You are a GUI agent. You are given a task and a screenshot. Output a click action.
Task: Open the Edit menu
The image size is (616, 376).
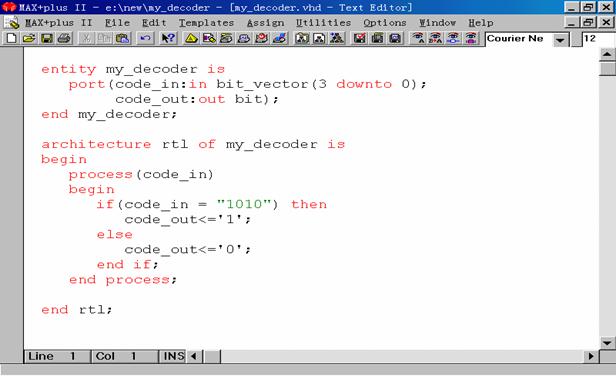(x=154, y=23)
